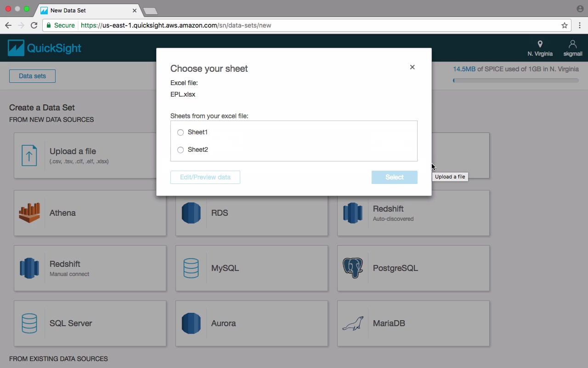Choose the Athena data source icon

29,213
